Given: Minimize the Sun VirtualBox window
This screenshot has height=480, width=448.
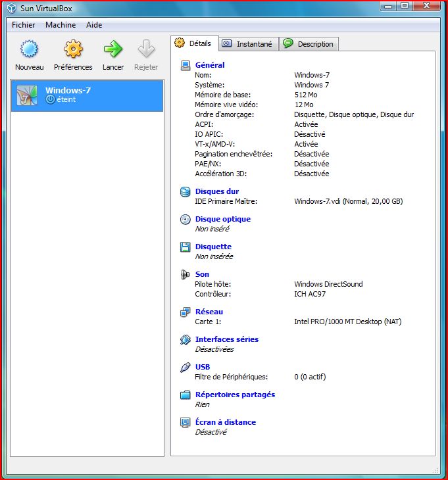Looking at the screenshot, I should tap(388, 6).
